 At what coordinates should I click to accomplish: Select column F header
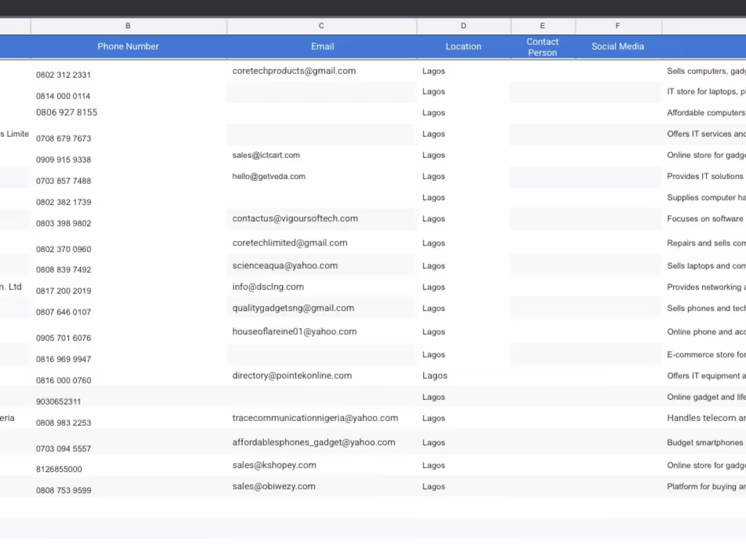click(618, 26)
